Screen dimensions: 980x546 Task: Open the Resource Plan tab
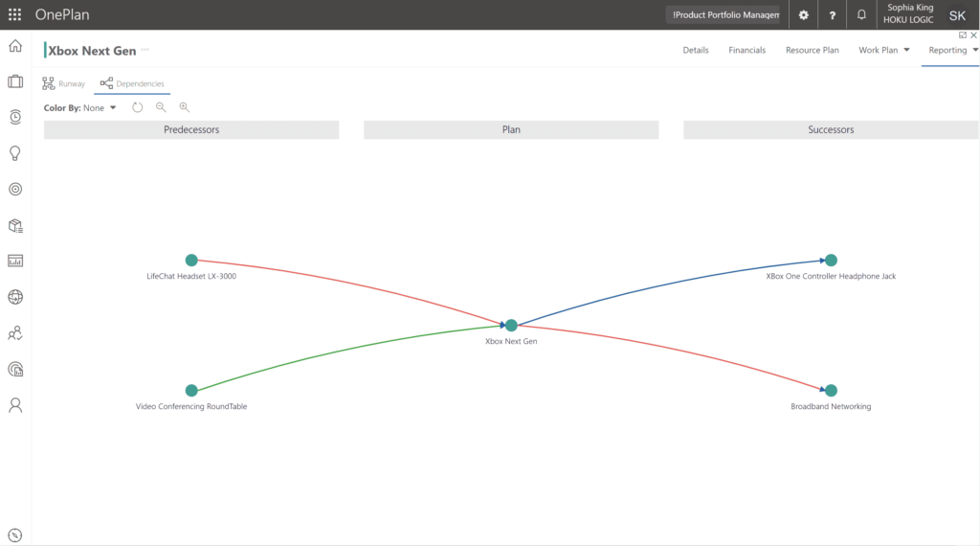point(812,50)
